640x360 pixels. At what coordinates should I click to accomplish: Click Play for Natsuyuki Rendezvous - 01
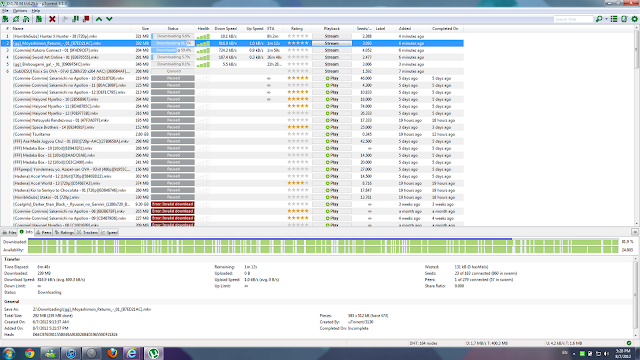(x=332, y=120)
